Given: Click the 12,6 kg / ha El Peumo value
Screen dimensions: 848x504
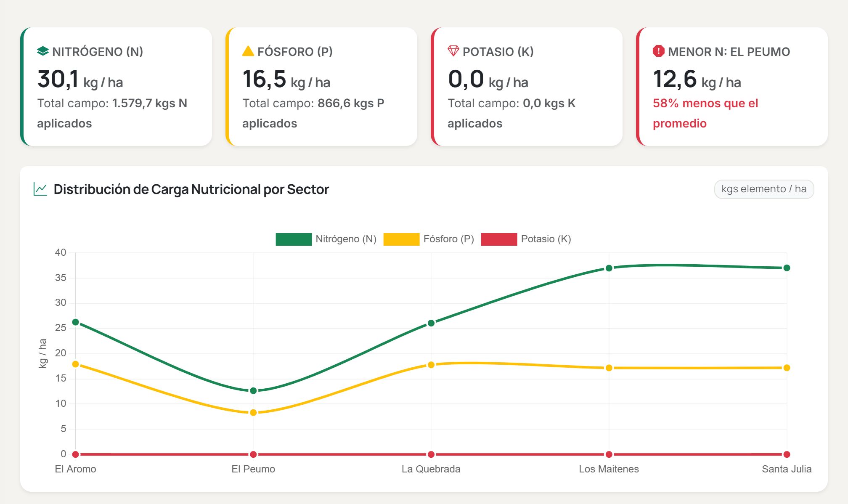Looking at the screenshot, I should point(697,80).
